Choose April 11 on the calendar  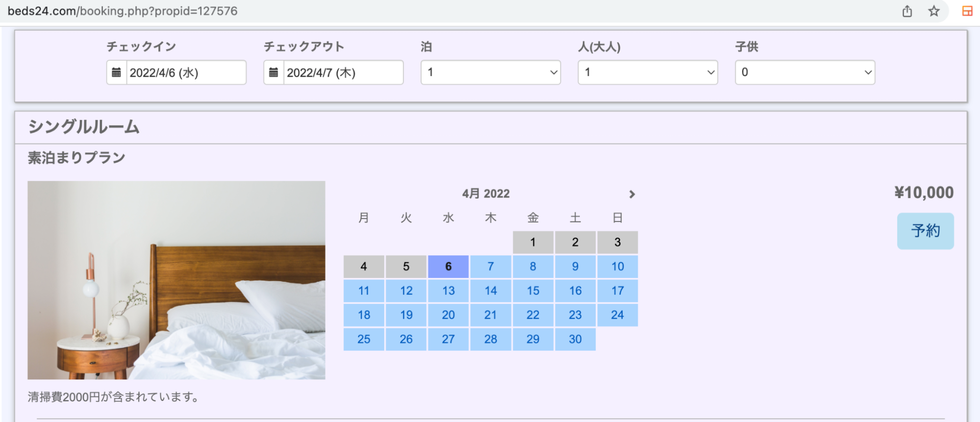pyautogui.click(x=364, y=291)
